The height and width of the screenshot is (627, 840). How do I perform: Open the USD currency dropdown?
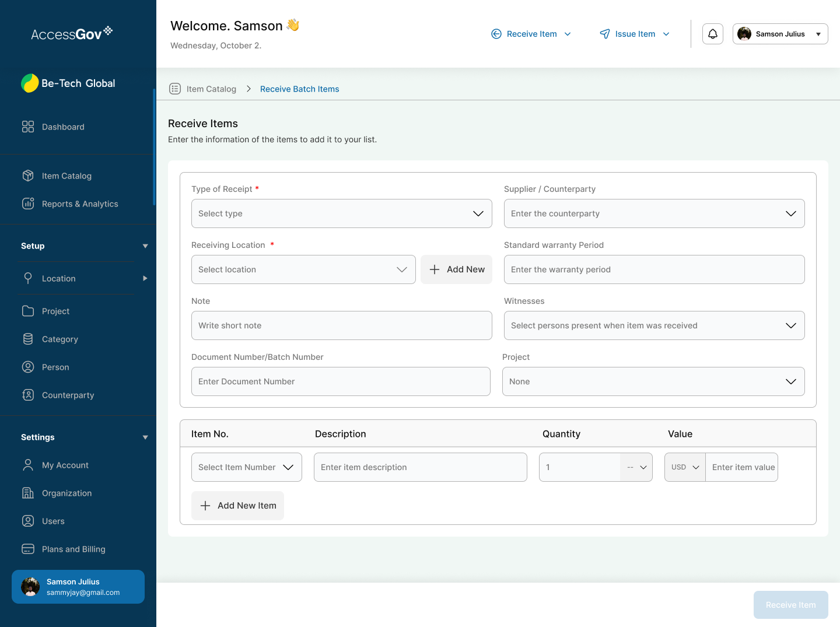click(x=685, y=467)
